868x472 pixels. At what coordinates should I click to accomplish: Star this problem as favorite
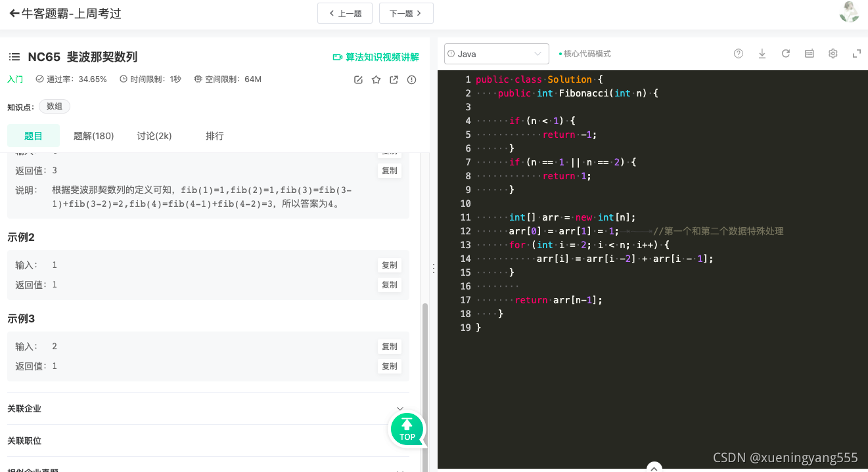pyautogui.click(x=376, y=79)
